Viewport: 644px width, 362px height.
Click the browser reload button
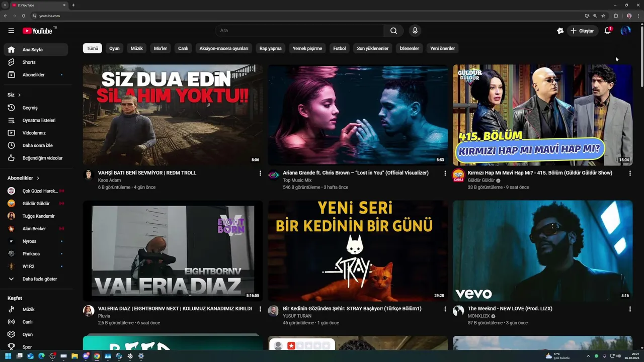(x=23, y=16)
